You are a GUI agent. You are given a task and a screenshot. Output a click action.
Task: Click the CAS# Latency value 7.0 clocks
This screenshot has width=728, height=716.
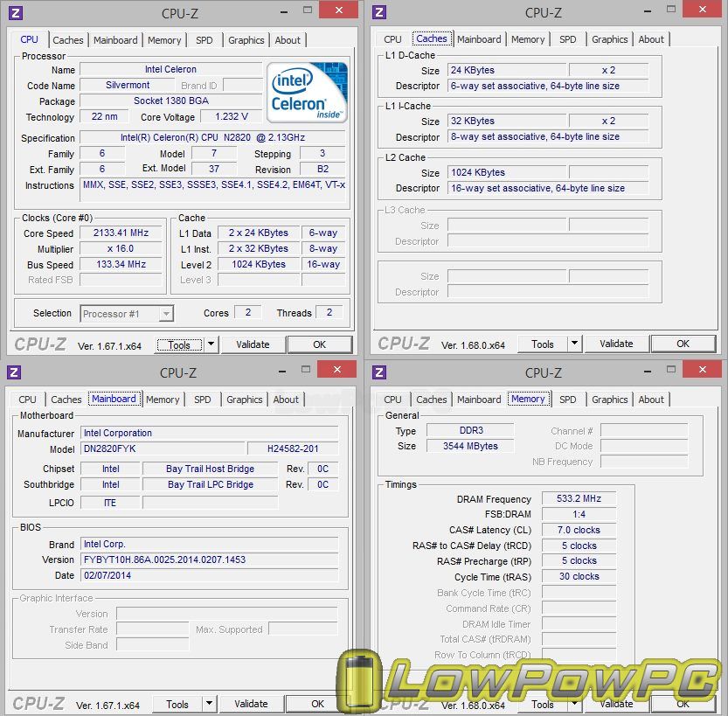click(x=579, y=531)
